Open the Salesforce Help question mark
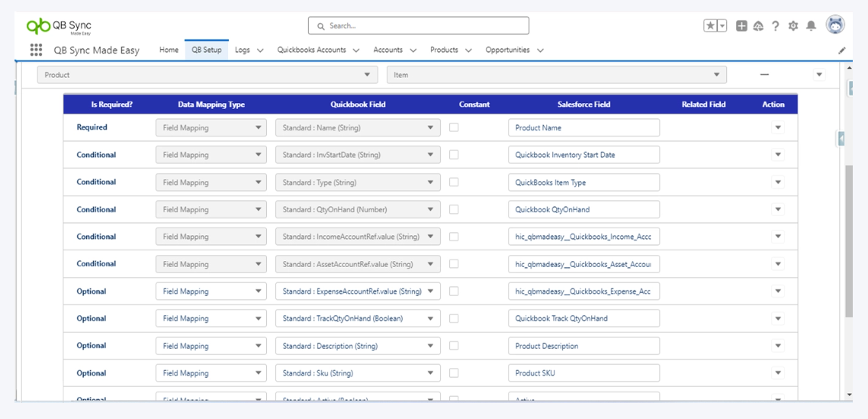This screenshot has height=419, width=868. (776, 26)
